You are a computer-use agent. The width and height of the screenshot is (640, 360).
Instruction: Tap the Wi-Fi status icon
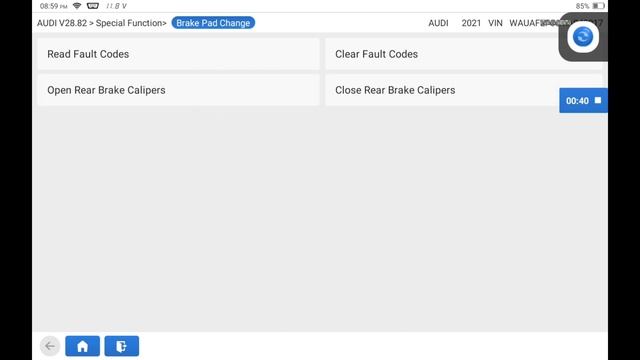pyautogui.click(x=77, y=6)
